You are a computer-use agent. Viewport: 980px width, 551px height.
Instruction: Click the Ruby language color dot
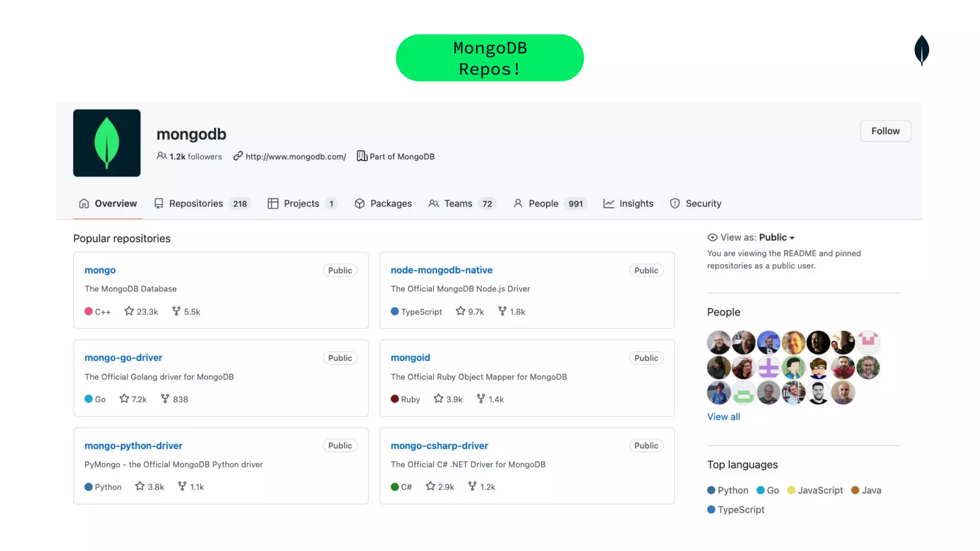[x=395, y=399]
